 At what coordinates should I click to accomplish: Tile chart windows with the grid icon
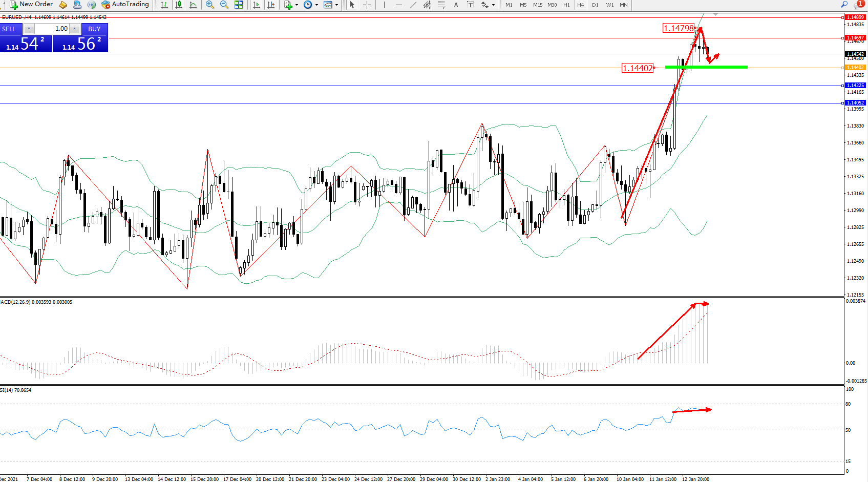pos(239,5)
